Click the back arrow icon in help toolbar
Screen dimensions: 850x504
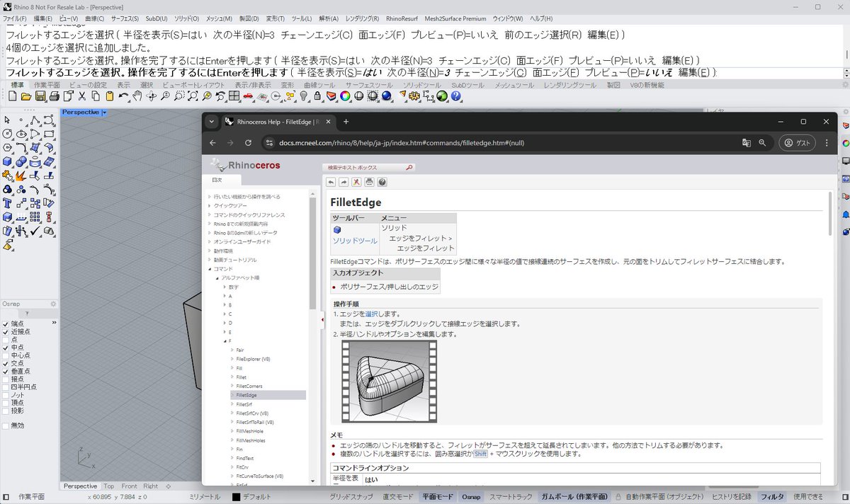point(331,182)
